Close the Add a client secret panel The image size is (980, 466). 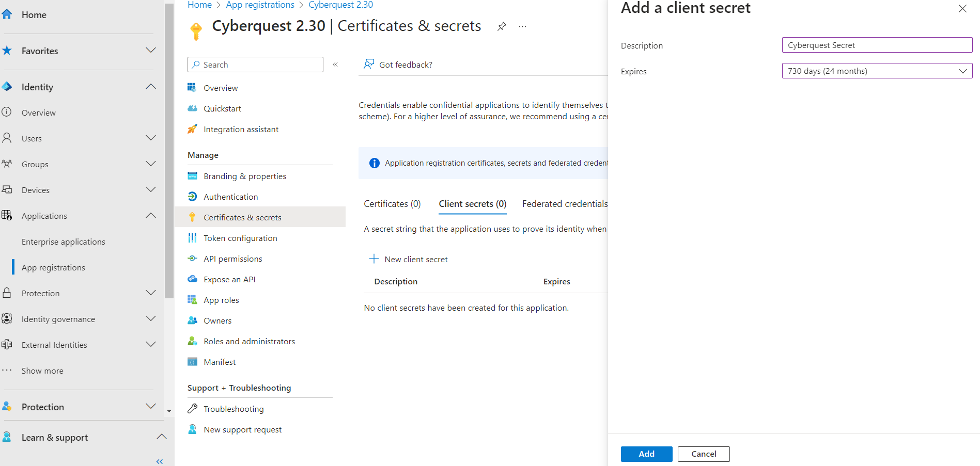(962, 9)
